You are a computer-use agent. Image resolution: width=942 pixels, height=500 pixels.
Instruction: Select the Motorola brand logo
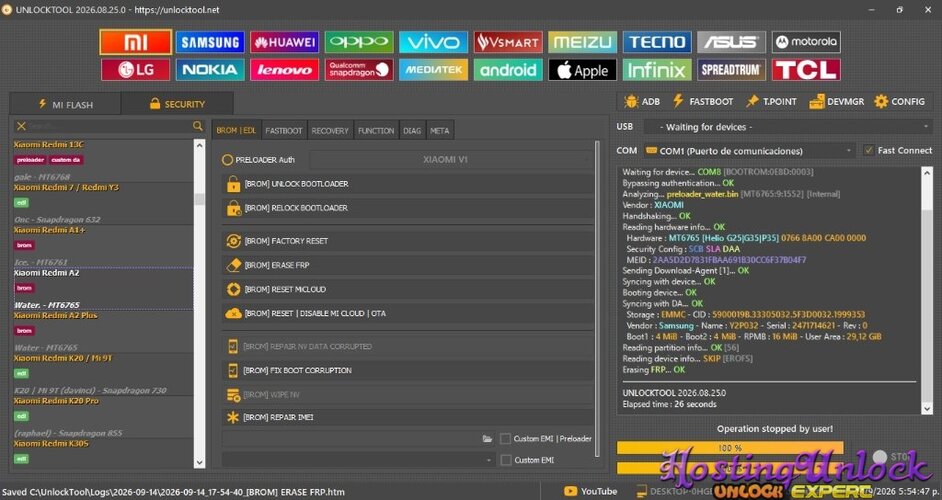click(x=806, y=42)
